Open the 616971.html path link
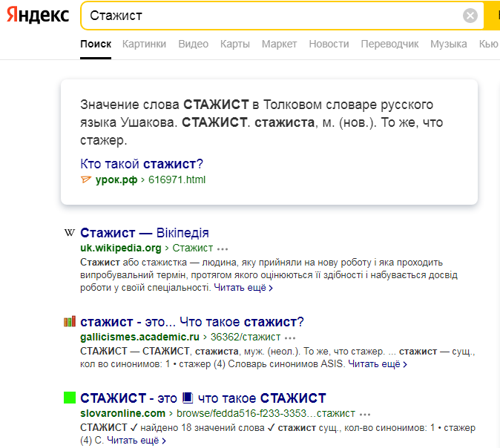Image resolution: width=500 pixels, height=448 pixels. coord(177,179)
